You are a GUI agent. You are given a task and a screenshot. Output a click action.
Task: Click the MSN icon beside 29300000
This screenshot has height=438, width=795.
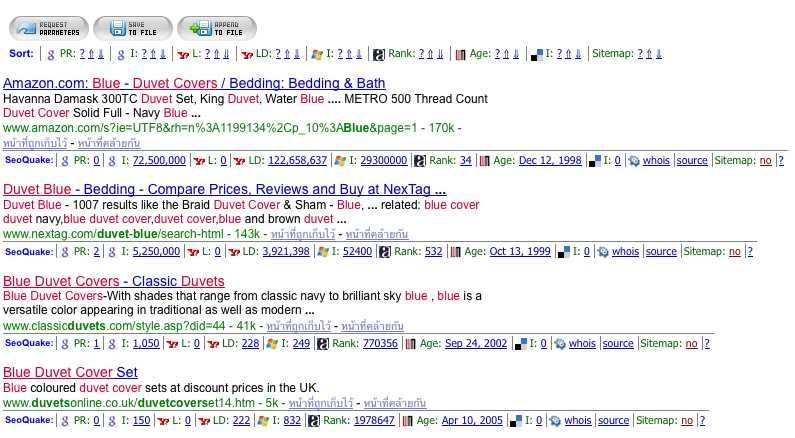coord(340,161)
